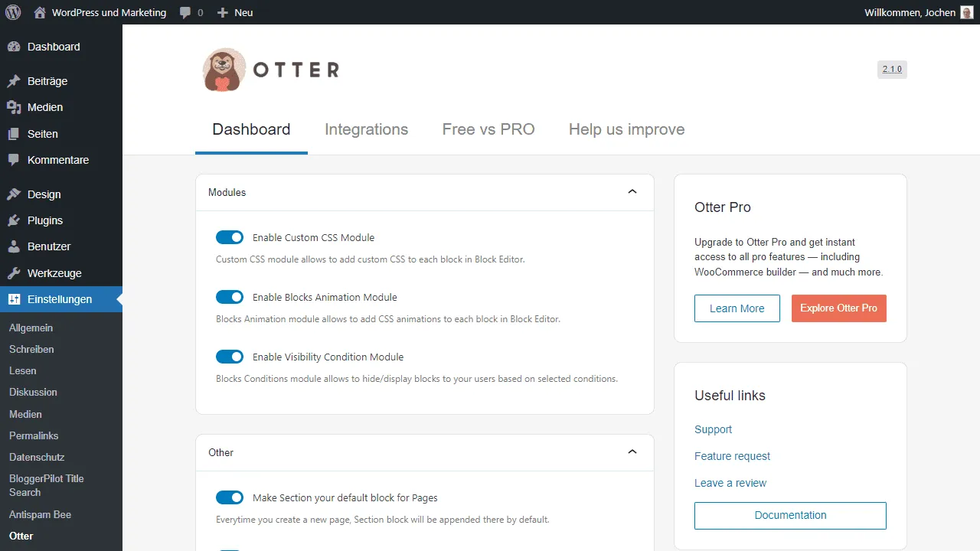Click the 2.1.0 version badge
This screenshot has width=980, height=551.
pos(892,70)
